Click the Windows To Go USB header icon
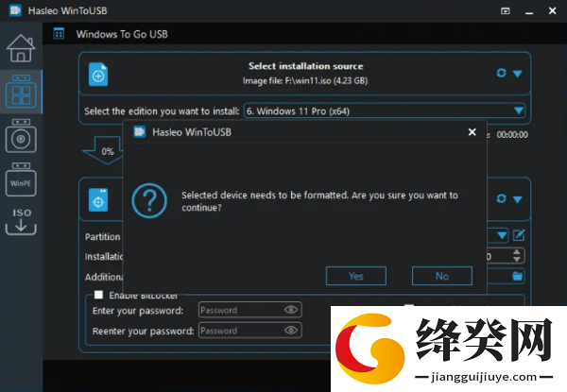 [x=59, y=34]
